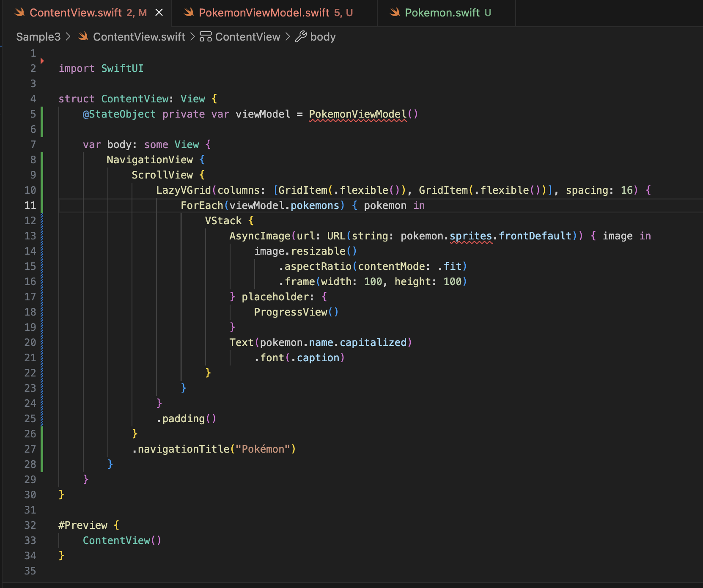Switch to the PokemonViewModel.swift tab
Viewport: 703px width, 588px height.
click(x=274, y=13)
